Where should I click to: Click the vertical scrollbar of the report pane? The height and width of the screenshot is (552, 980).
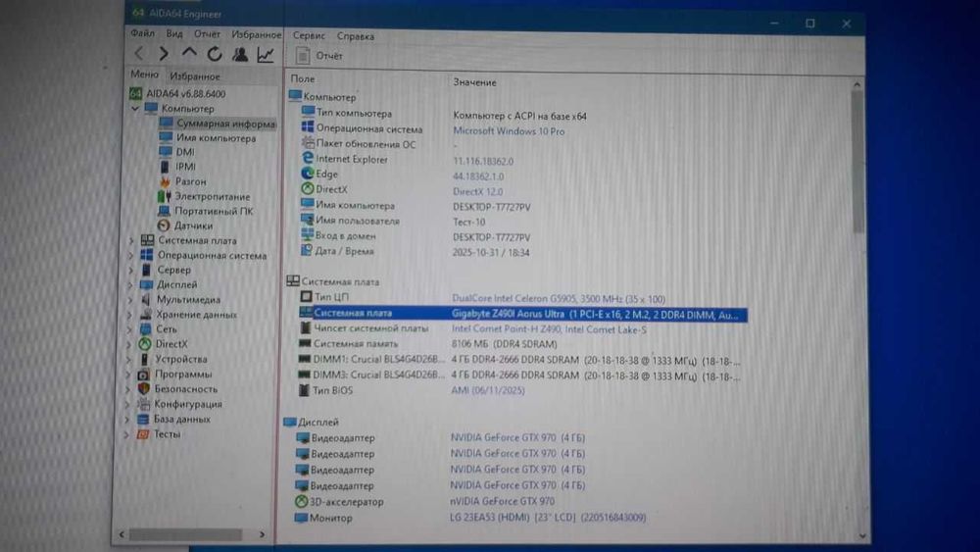[857, 163]
